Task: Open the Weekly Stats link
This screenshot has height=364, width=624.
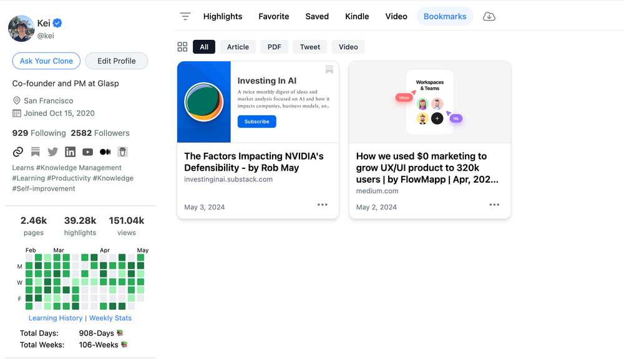Action: (110, 318)
